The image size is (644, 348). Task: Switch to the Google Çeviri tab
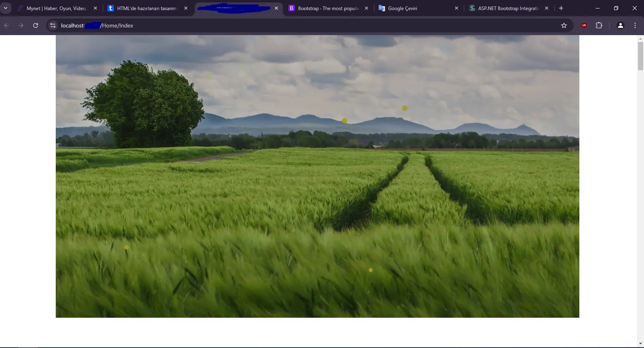click(x=419, y=8)
